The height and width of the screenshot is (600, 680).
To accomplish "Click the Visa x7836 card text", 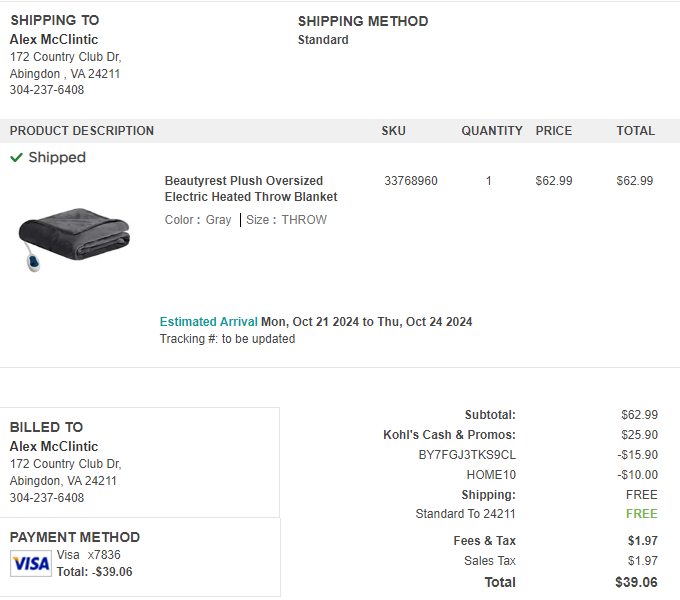I will 88,555.
